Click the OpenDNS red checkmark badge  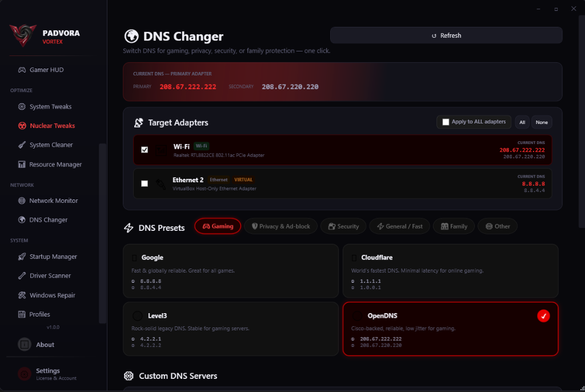pyautogui.click(x=543, y=316)
